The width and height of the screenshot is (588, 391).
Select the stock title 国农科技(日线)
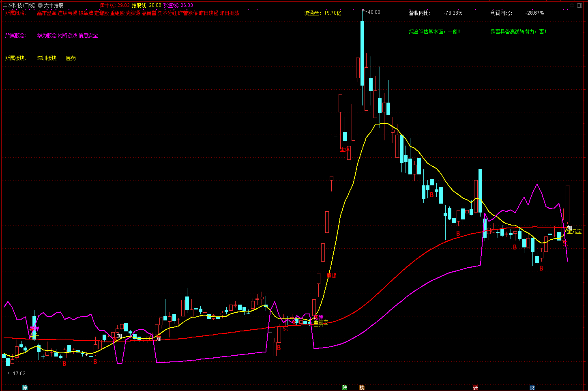(x=19, y=6)
